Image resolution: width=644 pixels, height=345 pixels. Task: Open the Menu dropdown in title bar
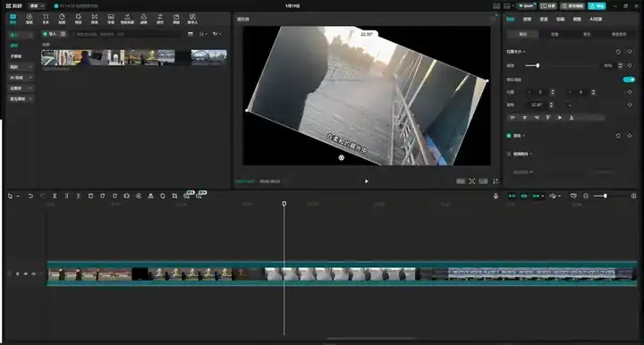pos(37,5)
